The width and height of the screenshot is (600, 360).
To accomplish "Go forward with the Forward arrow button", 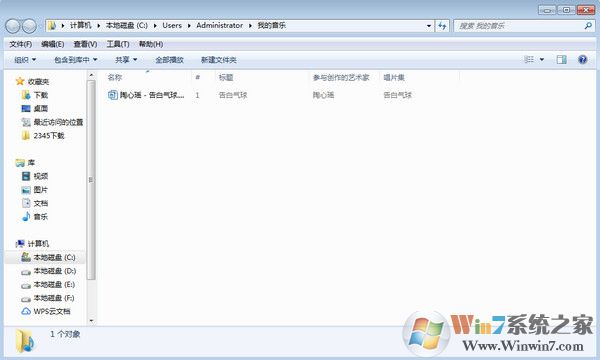I will (x=29, y=26).
